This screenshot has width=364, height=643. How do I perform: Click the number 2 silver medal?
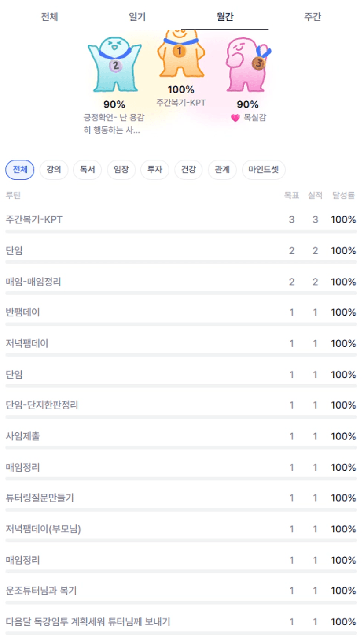pyautogui.click(x=115, y=66)
